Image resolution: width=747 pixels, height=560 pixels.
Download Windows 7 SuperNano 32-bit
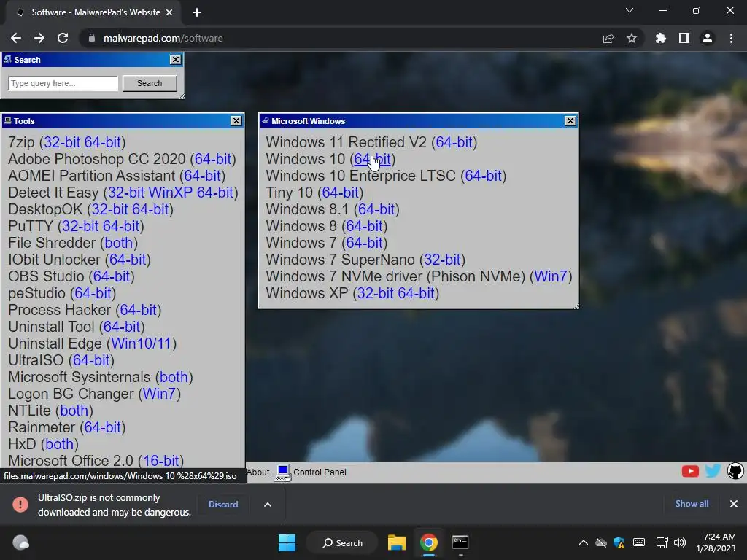(443, 260)
